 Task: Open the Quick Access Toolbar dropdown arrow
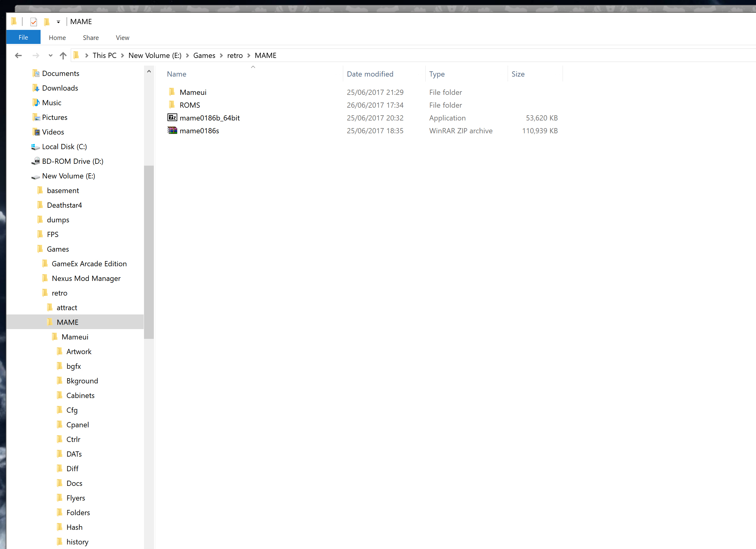(58, 22)
